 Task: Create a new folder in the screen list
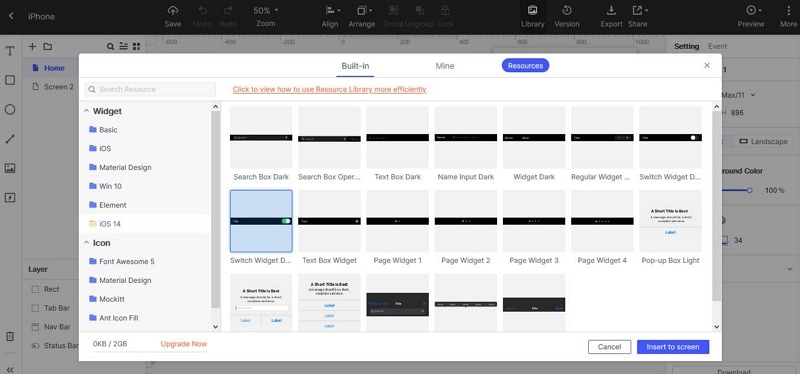pos(47,46)
